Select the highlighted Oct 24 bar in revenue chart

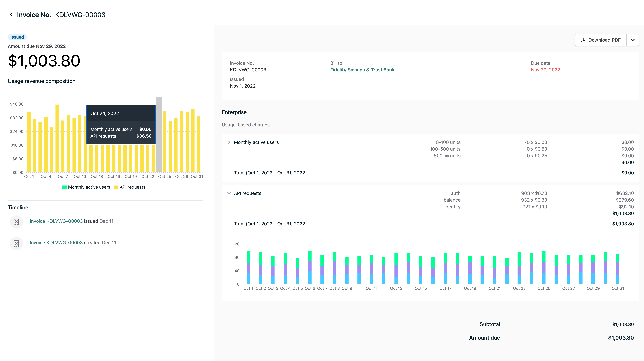[159, 135]
